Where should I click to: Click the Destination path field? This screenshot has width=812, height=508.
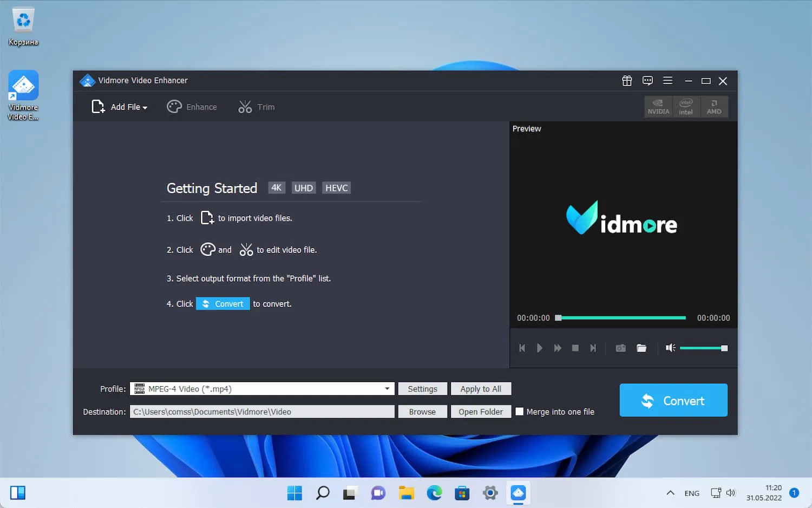[262, 412]
